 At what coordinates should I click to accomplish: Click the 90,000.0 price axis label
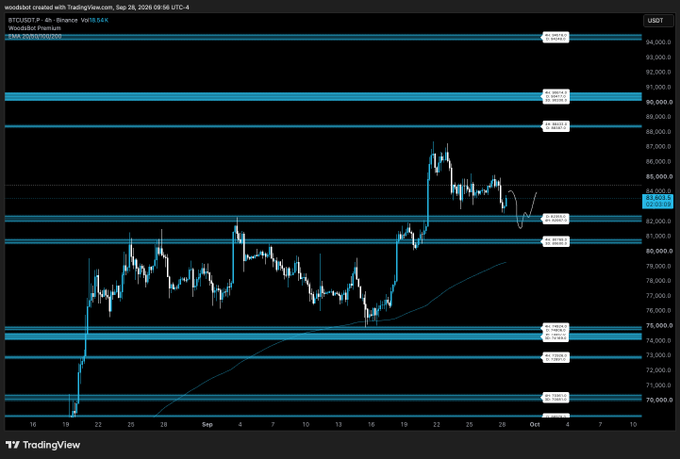[659, 102]
